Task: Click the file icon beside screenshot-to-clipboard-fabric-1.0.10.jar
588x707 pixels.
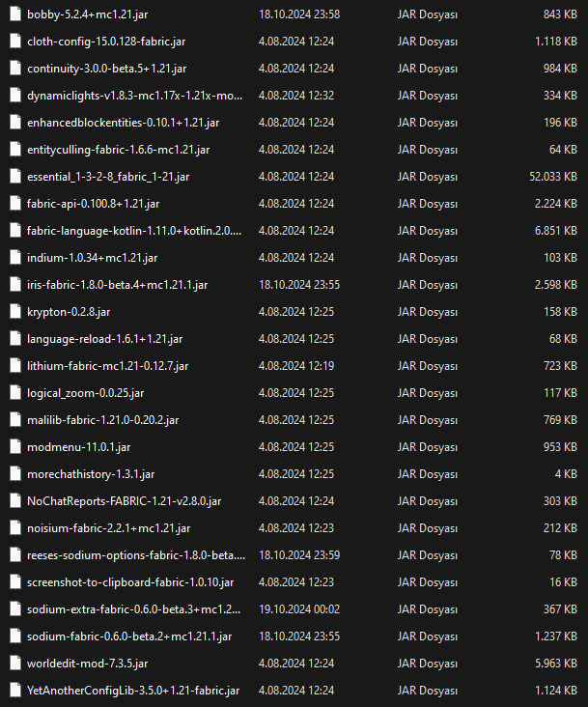Action: [x=15, y=582]
